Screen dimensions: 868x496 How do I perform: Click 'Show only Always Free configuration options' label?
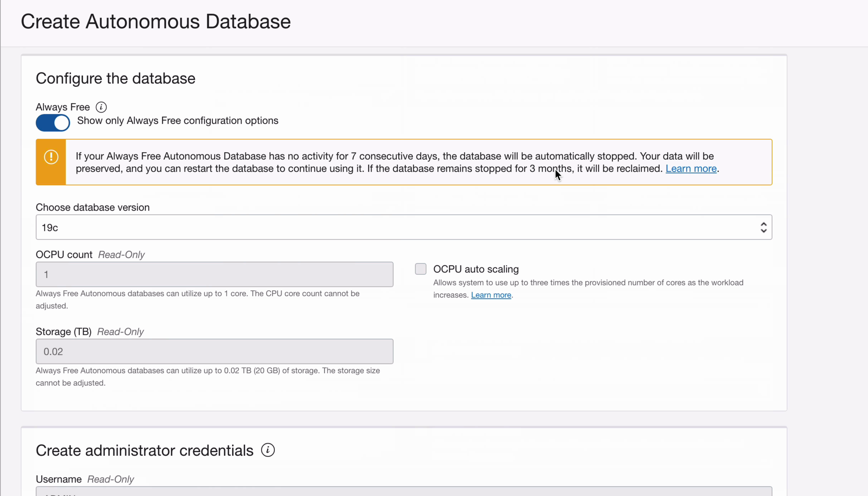click(177, 121)
